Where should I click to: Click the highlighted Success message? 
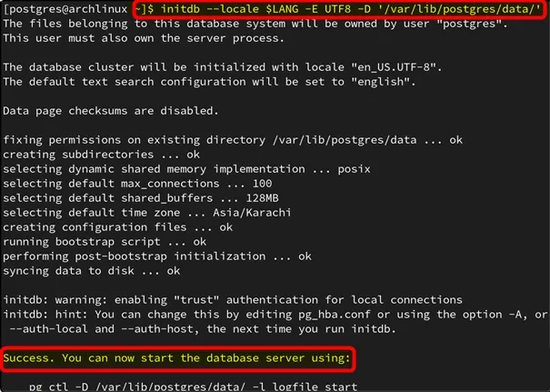coord(176,358)
